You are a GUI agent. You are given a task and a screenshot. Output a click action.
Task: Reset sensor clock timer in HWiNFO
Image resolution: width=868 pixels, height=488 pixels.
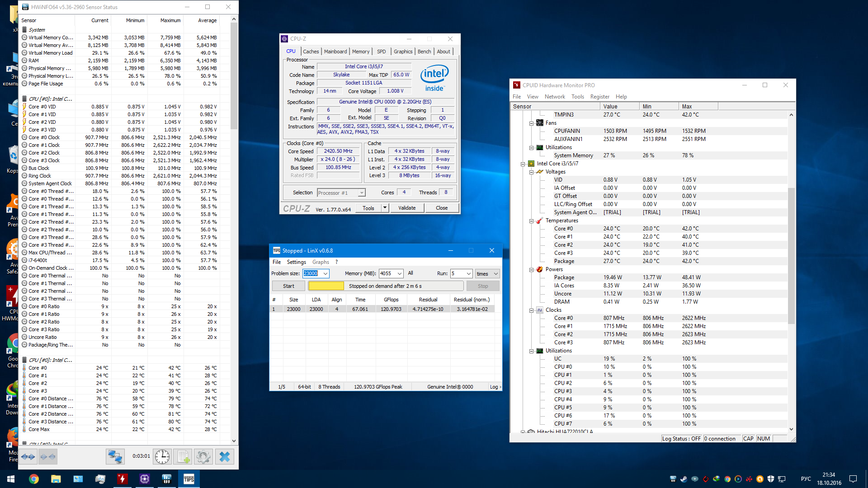click(162, 457)
